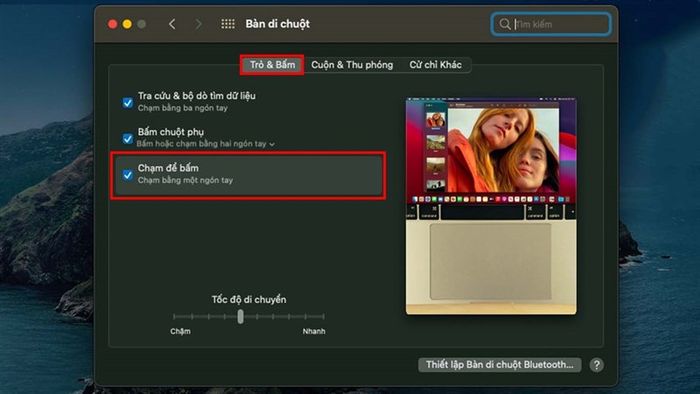Click Thiết lập Bàn di chuột Bluetooth button

pyautogui.click(x=500, y=365)
